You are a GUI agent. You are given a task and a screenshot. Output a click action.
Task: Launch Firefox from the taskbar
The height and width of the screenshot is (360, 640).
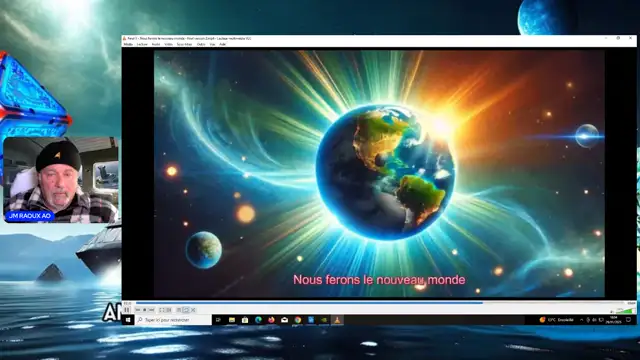pyautogui.click(x=271, y=320)
